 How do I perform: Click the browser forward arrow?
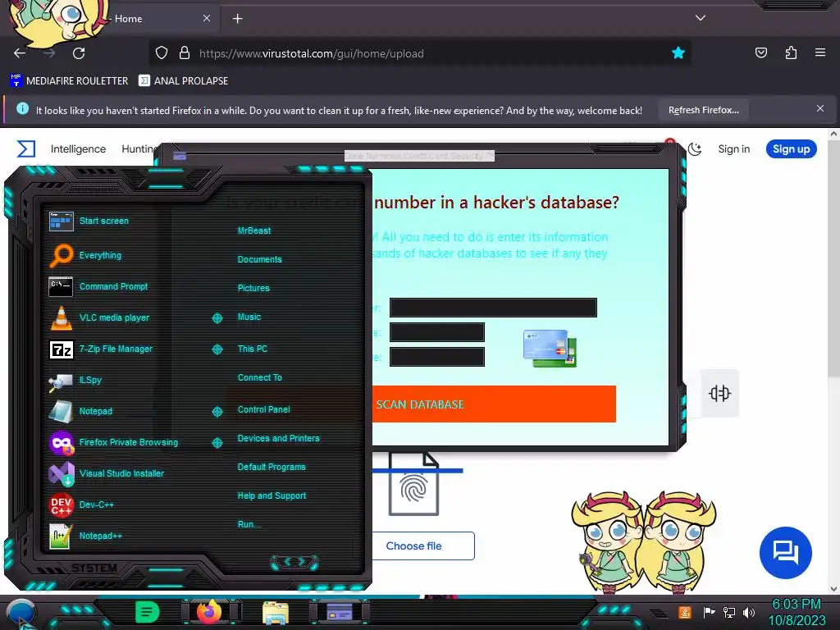coord(49,53)
